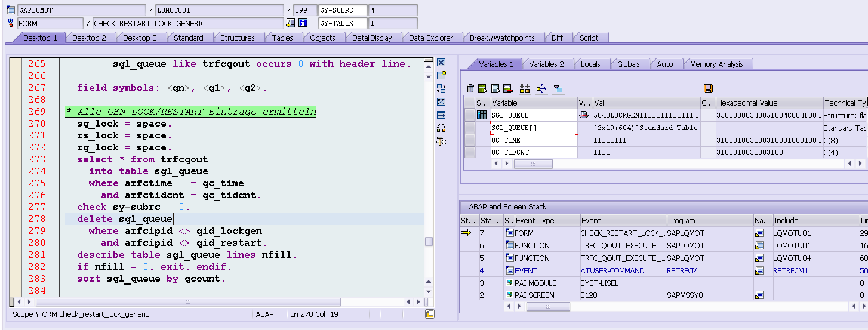This screenshot has height=330, width=868.
Task: Click the Replace Tool icon beside the editor
Action: tap(441, 88)
